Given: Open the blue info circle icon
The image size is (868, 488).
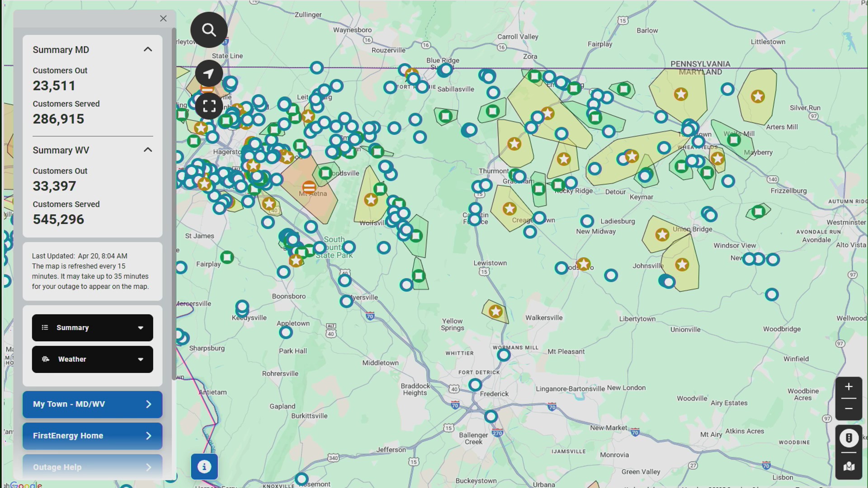Looking at the screenshot, I should [204, 466].
